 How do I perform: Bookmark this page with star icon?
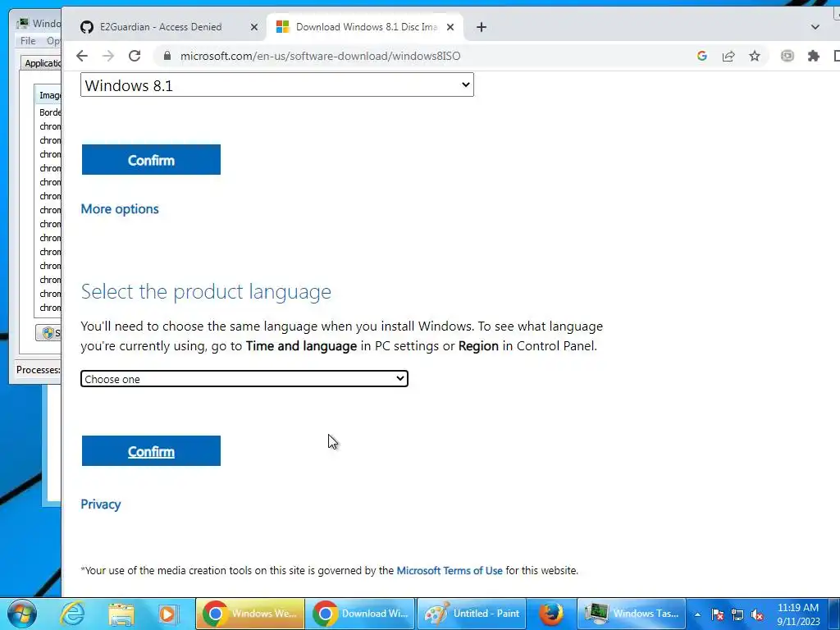coord(755,56)
